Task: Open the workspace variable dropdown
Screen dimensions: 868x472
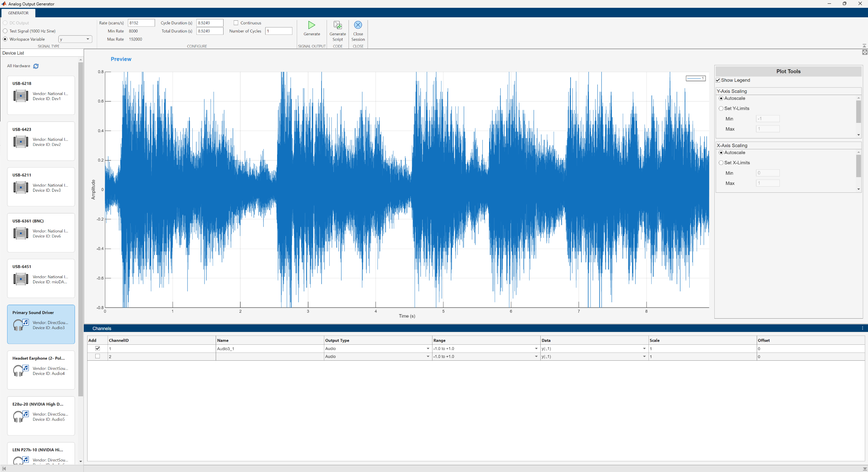Action: pos(87,39)
